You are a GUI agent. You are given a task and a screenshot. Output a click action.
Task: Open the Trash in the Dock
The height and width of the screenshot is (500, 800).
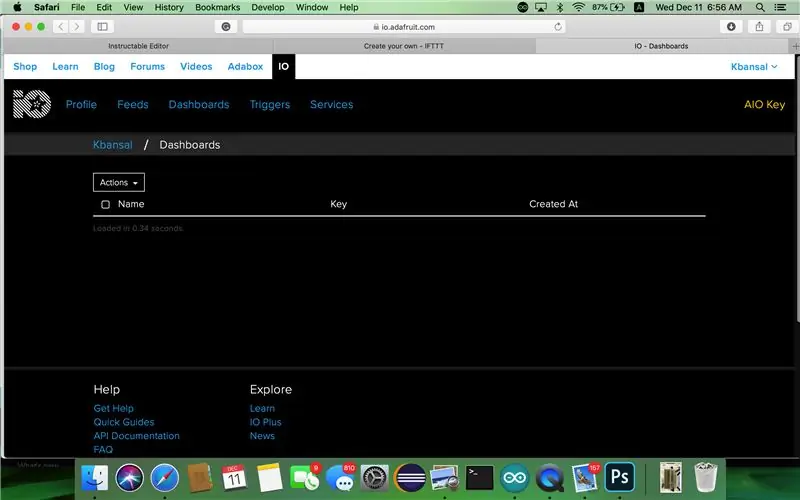(x=706, y=478)
